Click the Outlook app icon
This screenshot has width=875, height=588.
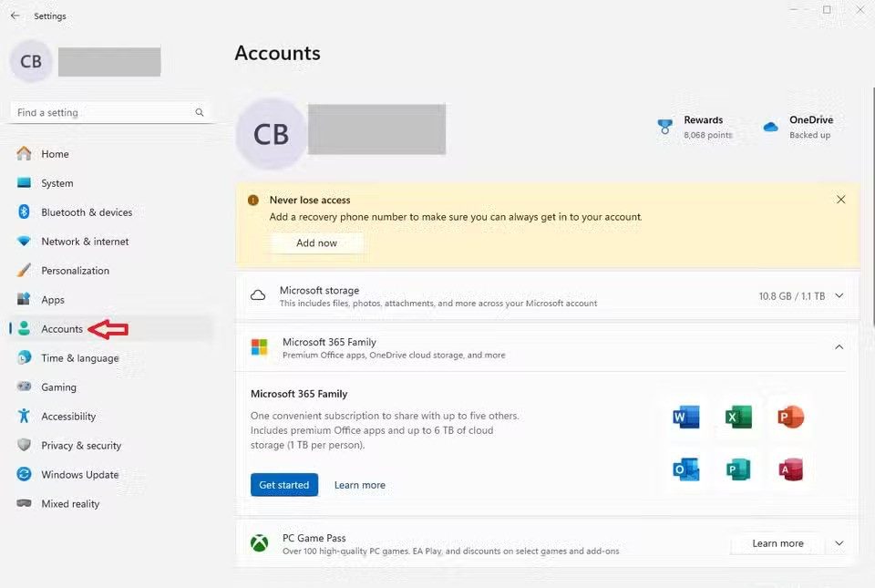pos(685,469)
